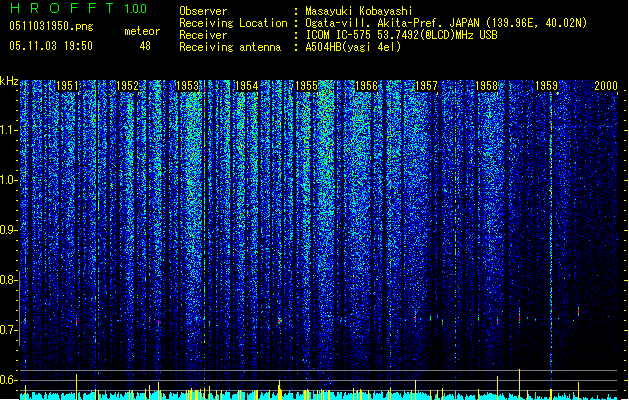Screen dimensions: 629x400
Task: Select the 1951 time marker
Action: click(x=67, y=86)
